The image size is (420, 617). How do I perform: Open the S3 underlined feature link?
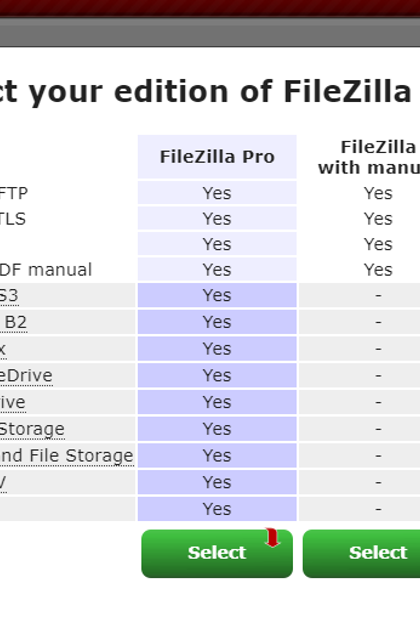click(x=9, y=296)
